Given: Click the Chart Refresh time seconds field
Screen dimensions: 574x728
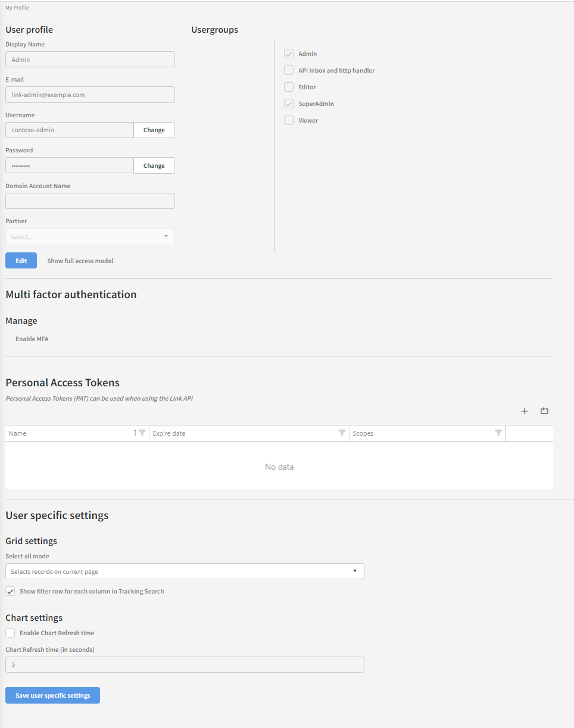Looking at the screenshot, I should pos(185,664).
